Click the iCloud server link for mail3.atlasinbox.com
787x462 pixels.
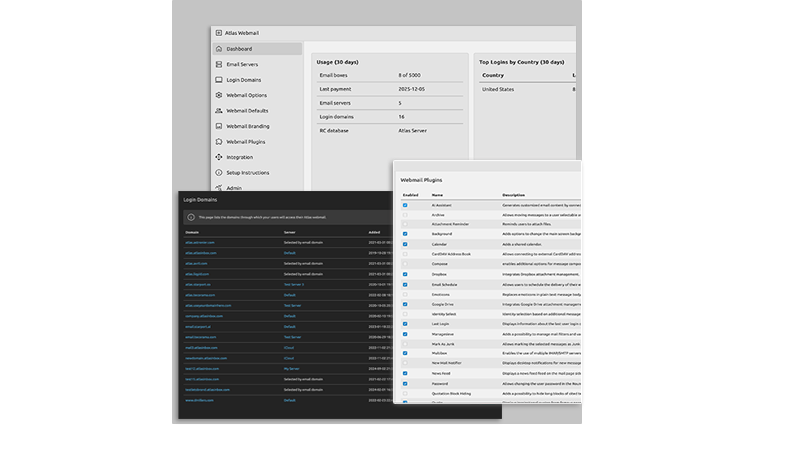(289, 348)
